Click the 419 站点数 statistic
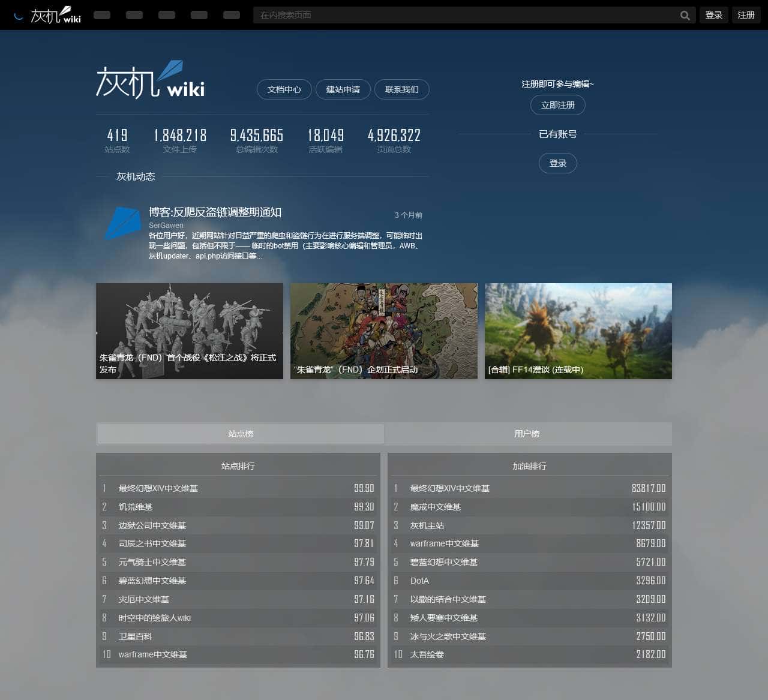The image size is (768, 700). tap(117, 140)
